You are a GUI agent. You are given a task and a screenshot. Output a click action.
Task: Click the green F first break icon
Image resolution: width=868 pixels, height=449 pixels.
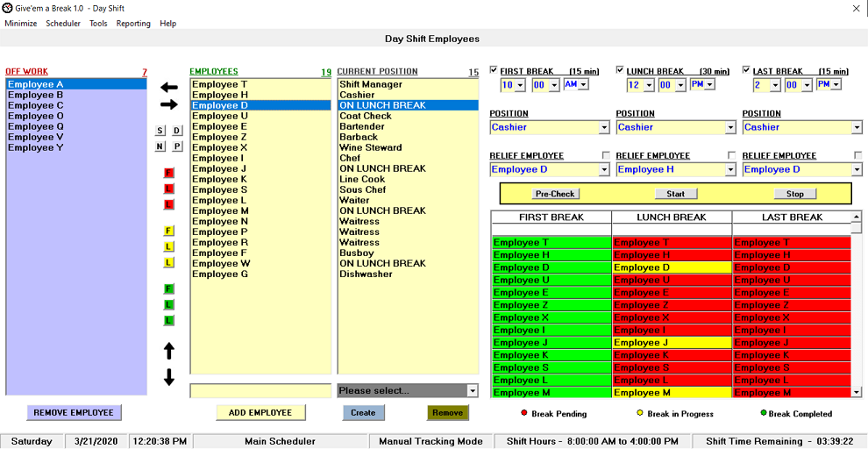(169, 289)
